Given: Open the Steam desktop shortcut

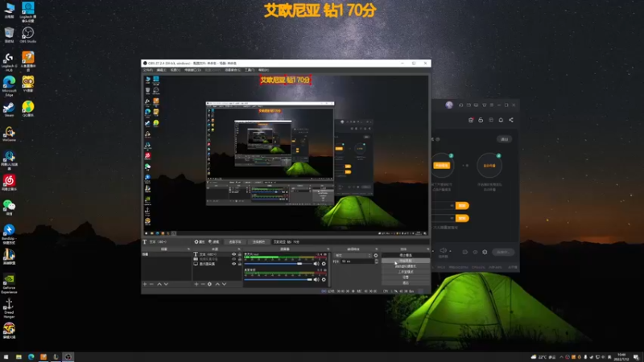Looking at the screenshot, I should tap(9, 109).
